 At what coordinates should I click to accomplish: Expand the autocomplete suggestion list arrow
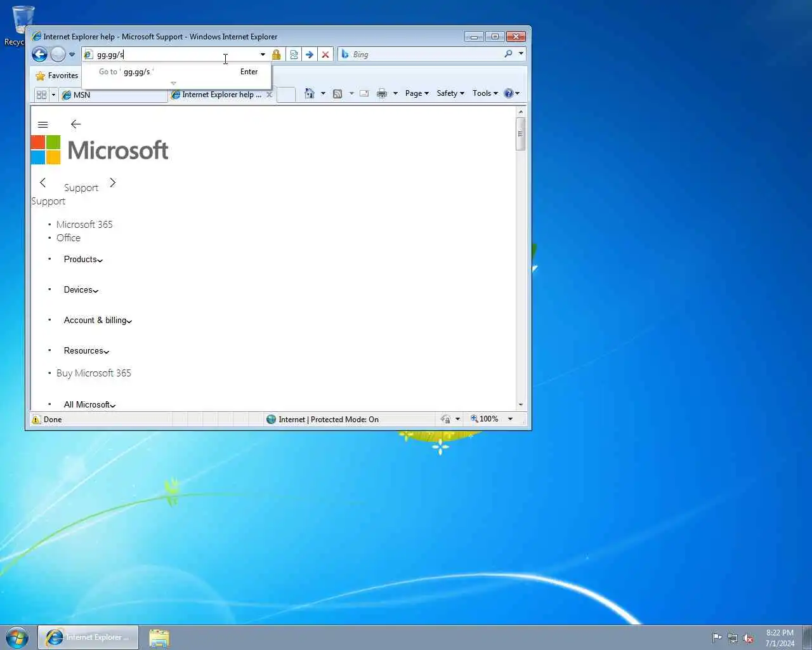(x=173, y=83)
